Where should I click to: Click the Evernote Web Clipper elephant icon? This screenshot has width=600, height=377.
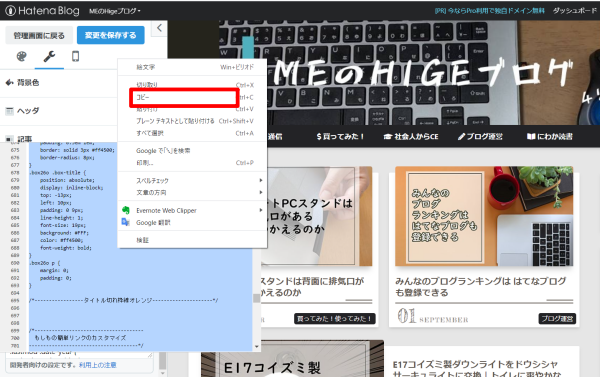point(126,210)
